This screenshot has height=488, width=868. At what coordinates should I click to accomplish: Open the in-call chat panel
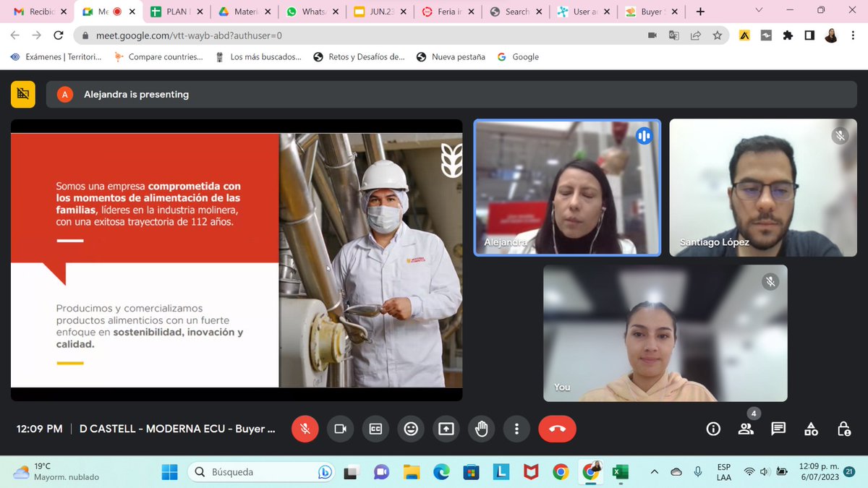pyautogui.click(x=778, y=429)
